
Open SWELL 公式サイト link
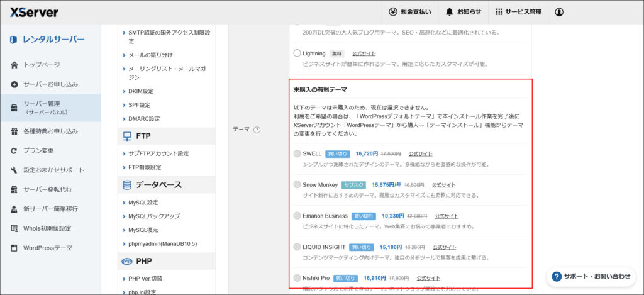pyautogui.click(x=420, y=153)
